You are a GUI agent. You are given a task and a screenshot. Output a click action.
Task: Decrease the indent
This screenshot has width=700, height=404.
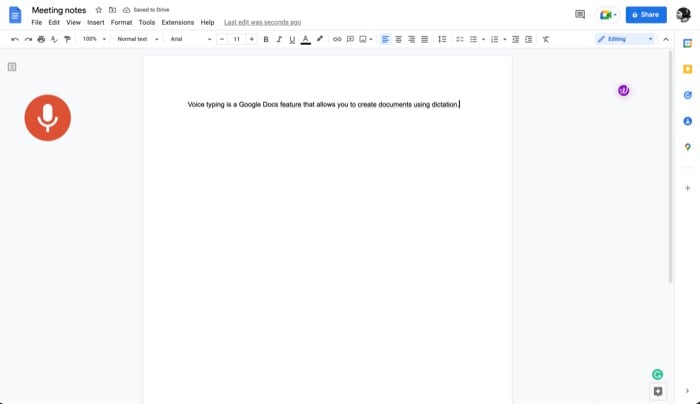515,39
